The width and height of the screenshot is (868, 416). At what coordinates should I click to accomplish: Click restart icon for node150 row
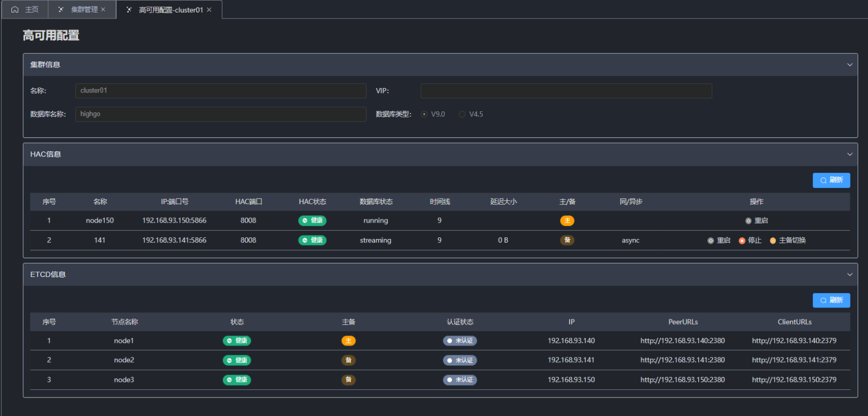pos(749,221)
